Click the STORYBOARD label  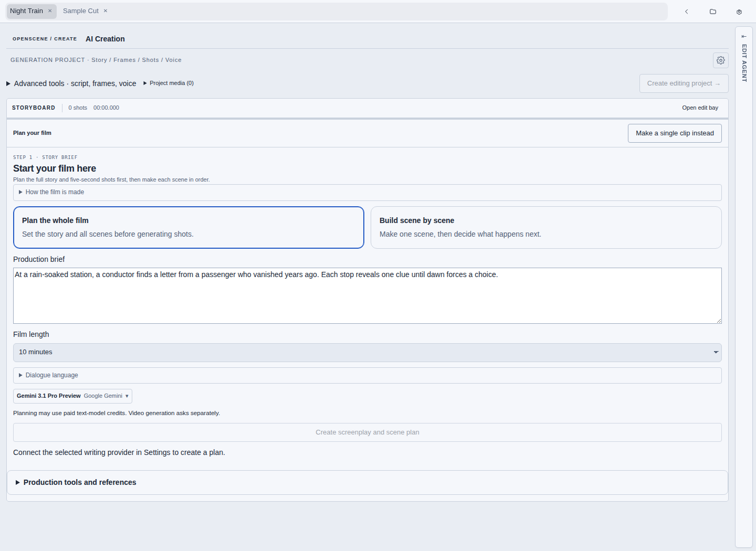point(34,108)
